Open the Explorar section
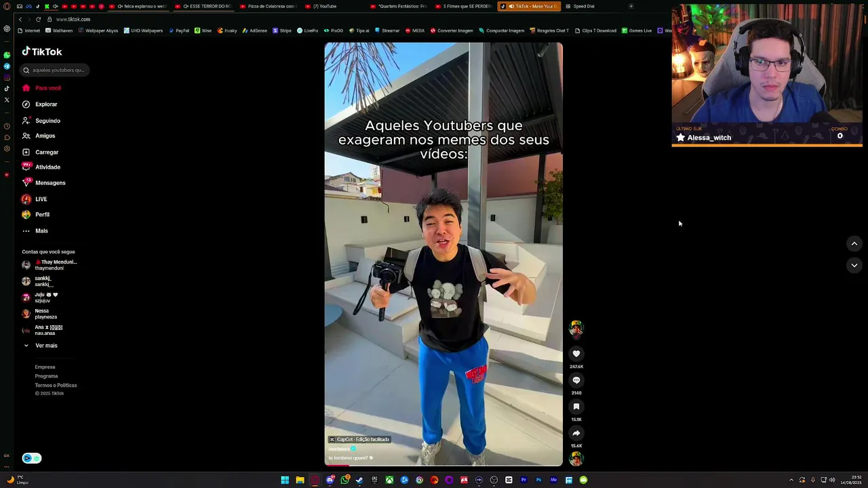 (39, 104)
